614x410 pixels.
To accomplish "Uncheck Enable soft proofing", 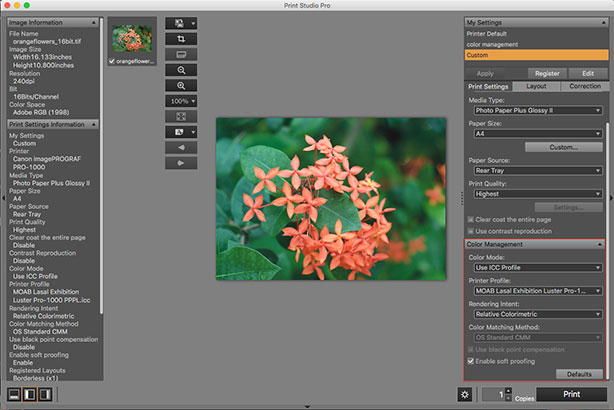I will click(x=471, y=361).
